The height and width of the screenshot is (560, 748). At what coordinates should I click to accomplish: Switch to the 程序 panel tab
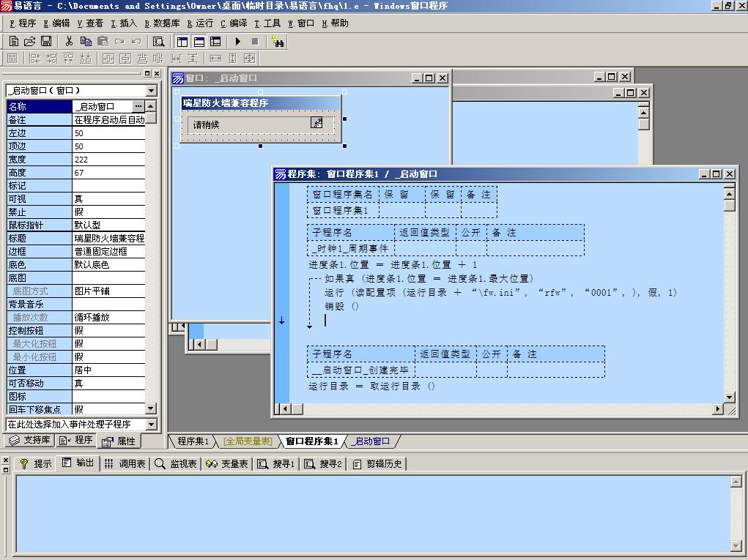[76, 440]
